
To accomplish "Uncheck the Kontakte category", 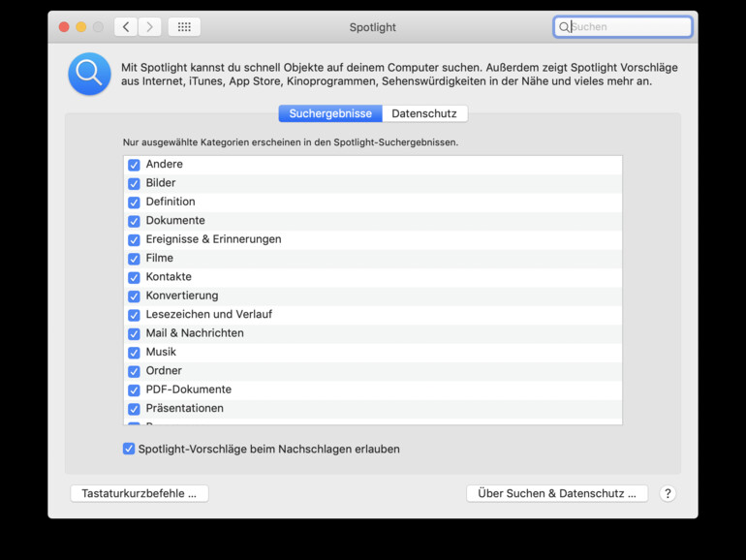I will click(134, 277).
